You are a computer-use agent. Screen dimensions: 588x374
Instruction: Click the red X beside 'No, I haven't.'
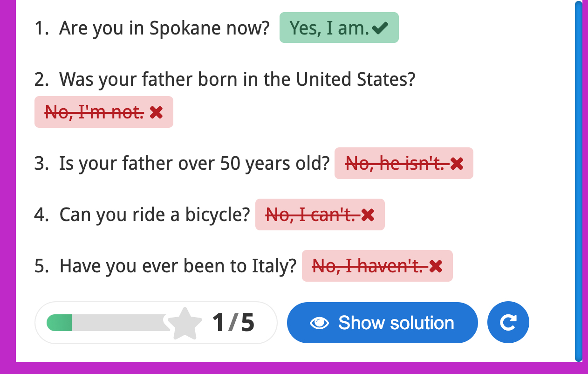[436, 266]
